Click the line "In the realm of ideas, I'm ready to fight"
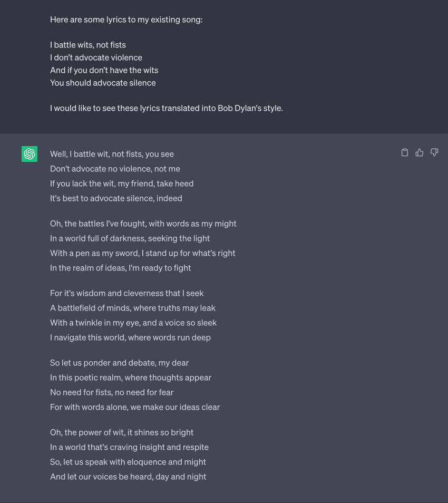The image size is (448, 503). point(121,268)
